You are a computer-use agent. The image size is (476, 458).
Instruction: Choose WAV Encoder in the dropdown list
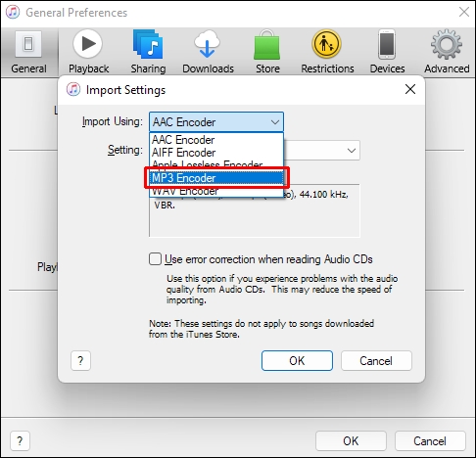[x=216, y=191]
